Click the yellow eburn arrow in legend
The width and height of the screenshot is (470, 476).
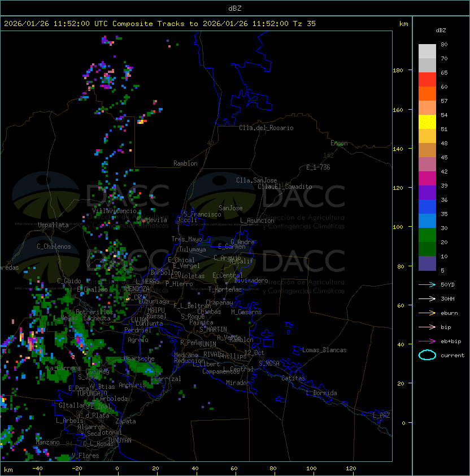tap(427, 313)
